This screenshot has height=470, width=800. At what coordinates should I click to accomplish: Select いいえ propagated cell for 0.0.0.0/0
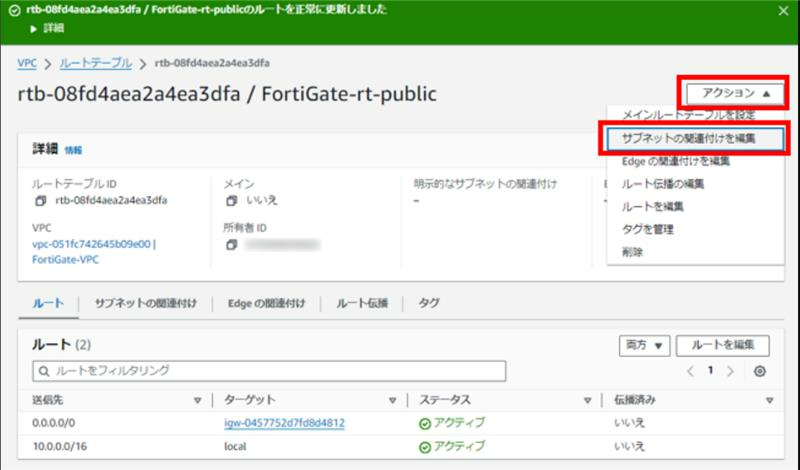(630, 423)
